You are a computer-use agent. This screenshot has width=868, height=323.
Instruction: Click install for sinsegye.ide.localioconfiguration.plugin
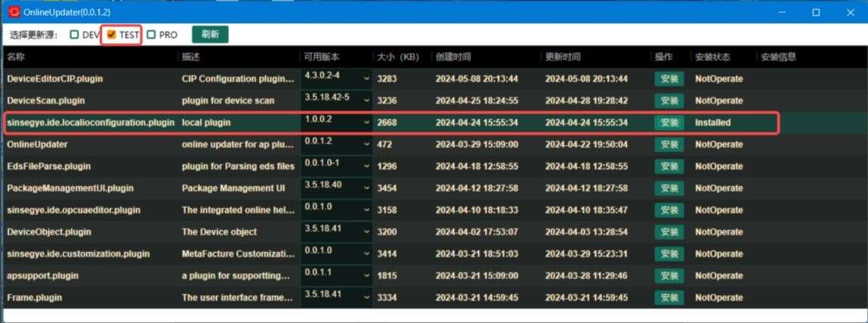(x=669, y=123)
